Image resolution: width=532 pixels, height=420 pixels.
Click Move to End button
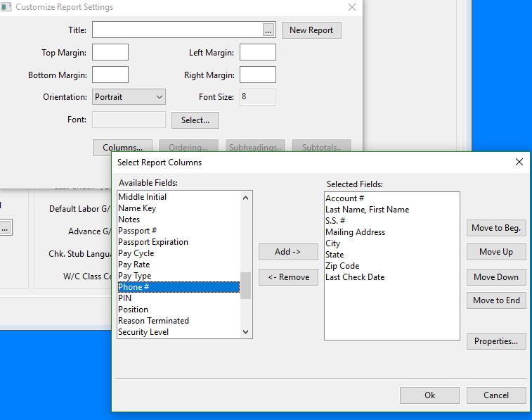(x=496, y=300)
